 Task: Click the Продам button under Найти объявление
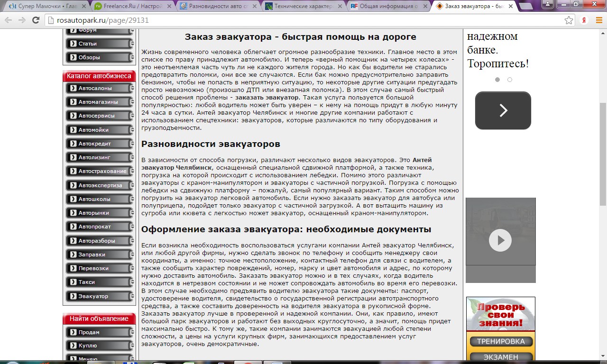[x=99, y=332]
